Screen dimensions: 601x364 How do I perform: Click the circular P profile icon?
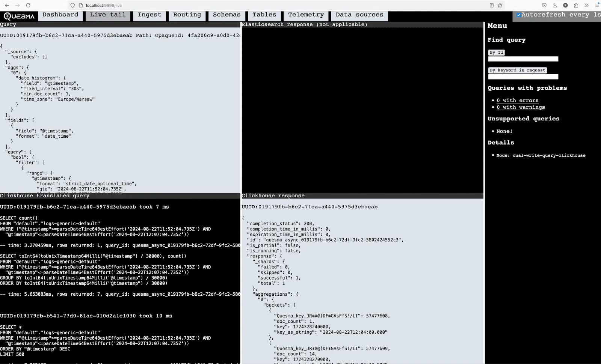565,5
